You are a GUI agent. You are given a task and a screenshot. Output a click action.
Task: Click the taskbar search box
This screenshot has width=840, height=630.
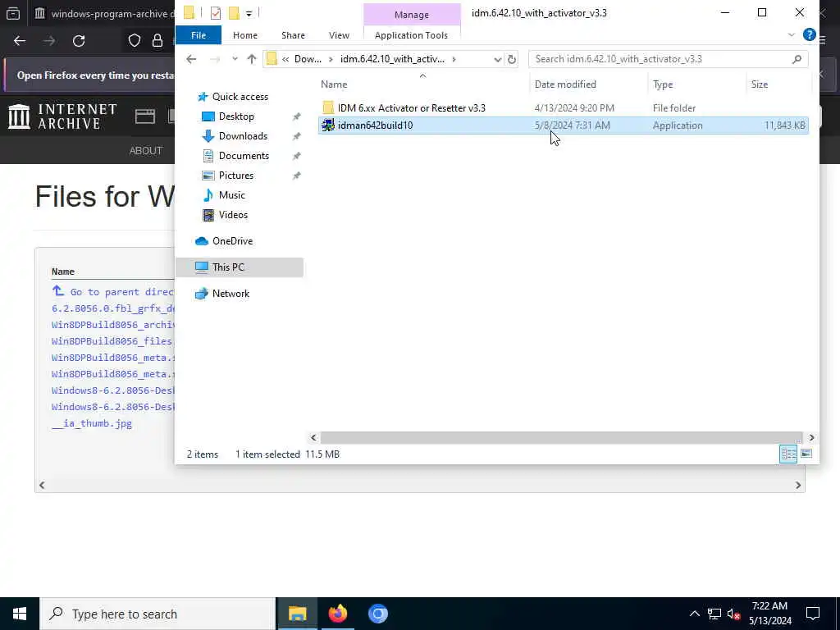pyautogui.click(x=157, y=614)
